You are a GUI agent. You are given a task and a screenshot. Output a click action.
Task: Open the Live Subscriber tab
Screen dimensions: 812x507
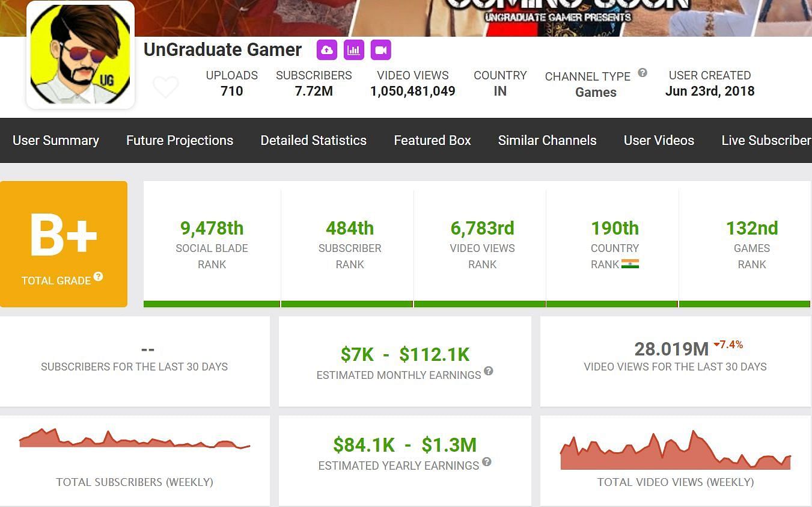pyautogui.click(x=766, y=140)
